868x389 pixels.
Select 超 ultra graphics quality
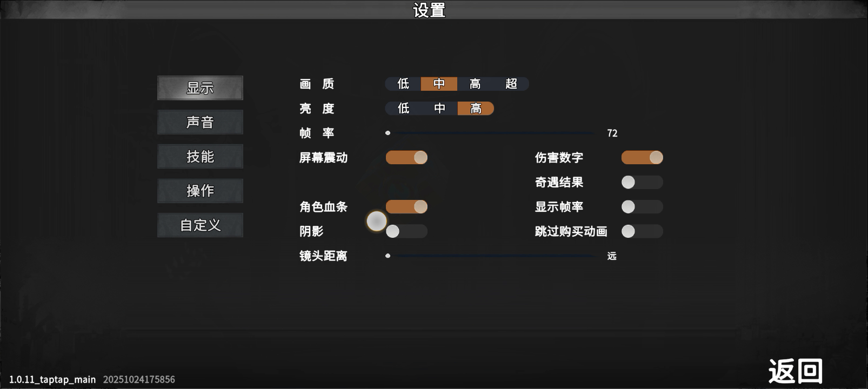coord(511,84)
